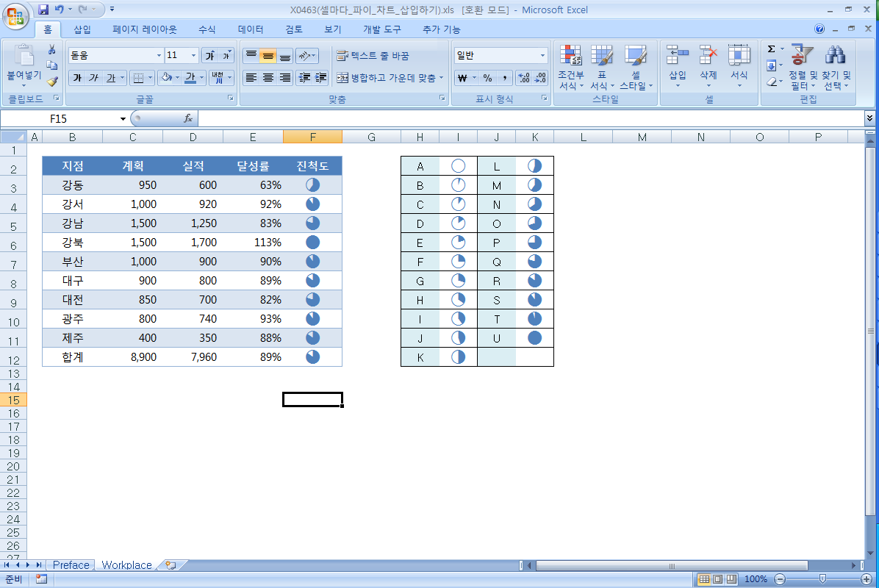This screenshot has height=588, width=879.
Task: Click the Save floppy disk icon
Action: tap(43, 10)
